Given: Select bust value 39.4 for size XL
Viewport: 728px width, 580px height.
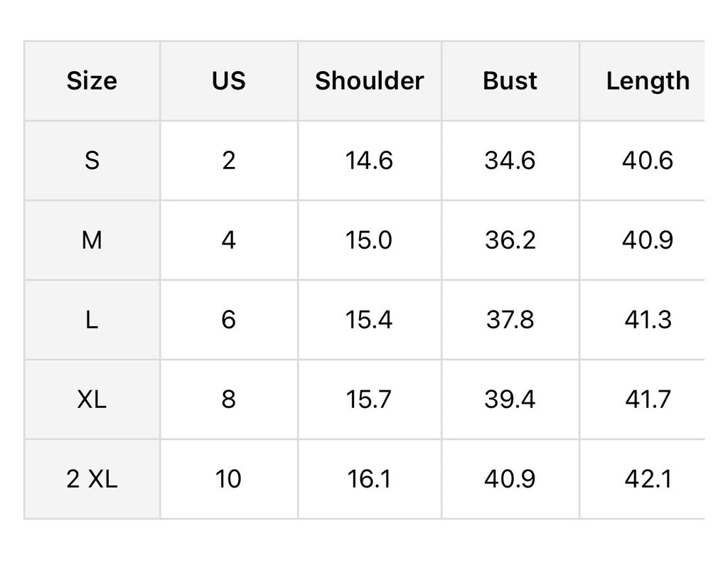Looking at the screenshot, I should [510, 399].
